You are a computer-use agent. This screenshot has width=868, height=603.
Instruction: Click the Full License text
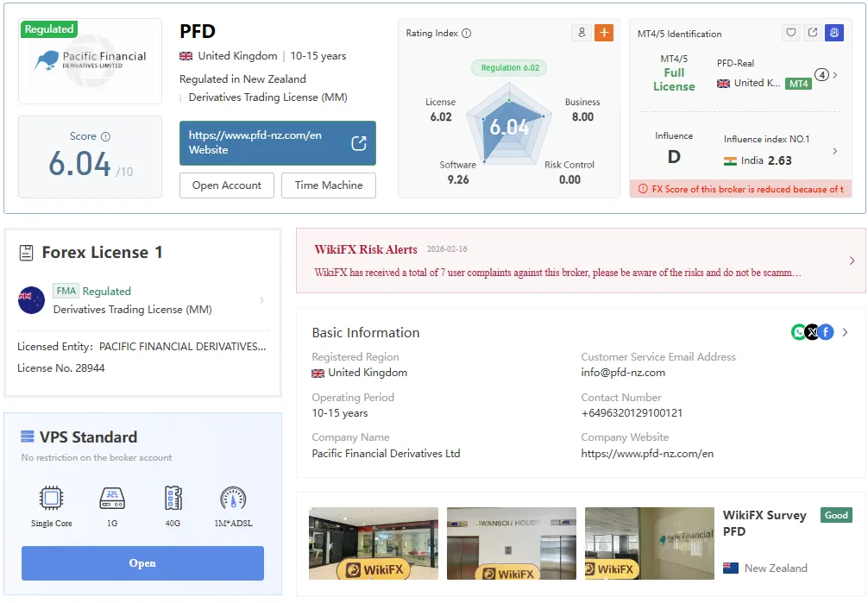[x=674, y=79]
